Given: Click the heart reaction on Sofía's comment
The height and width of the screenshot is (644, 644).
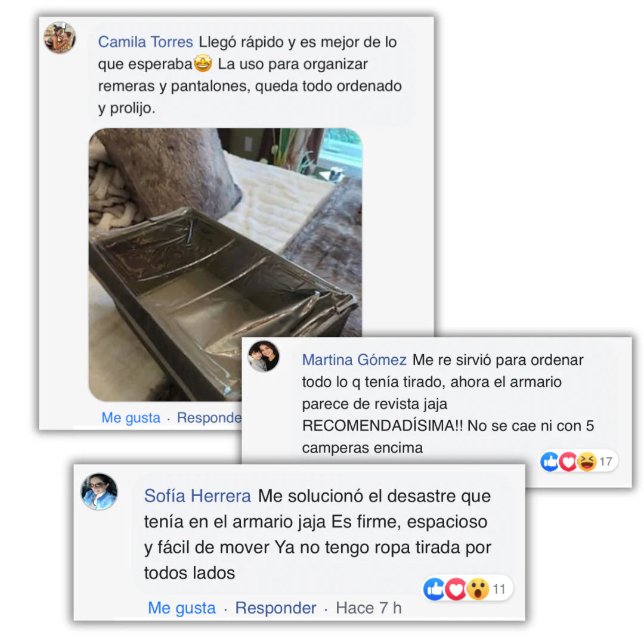Looking at the screenshot, I should coord(456,589).
